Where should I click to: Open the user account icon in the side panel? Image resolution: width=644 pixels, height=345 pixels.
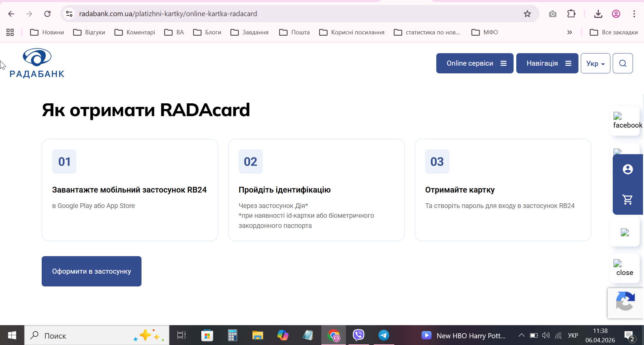(x=628, y=169)
